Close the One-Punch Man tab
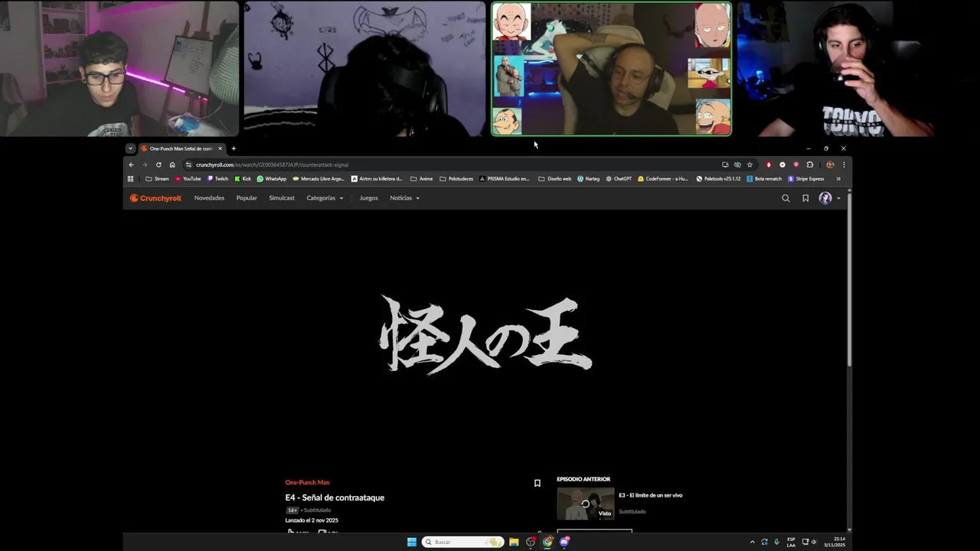This screenshot has height=551, width=980. coord(220,148)
